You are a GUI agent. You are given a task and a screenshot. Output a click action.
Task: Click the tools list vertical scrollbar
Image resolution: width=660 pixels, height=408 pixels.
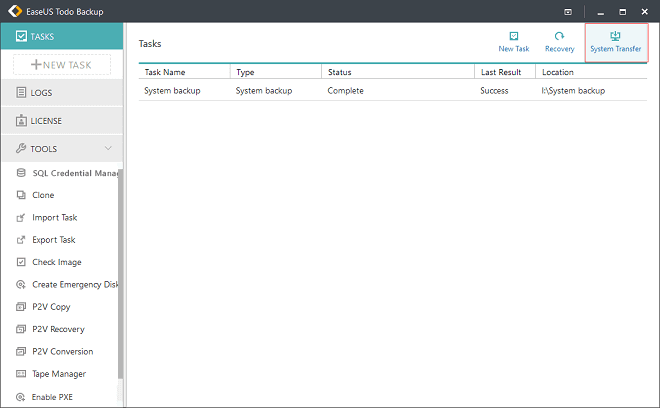[x=120, y=274]
